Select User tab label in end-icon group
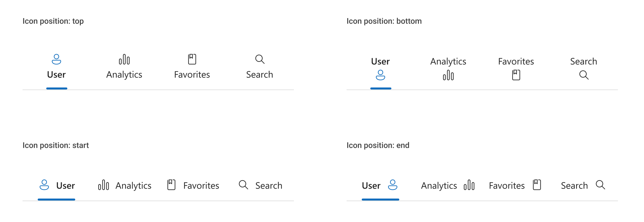This screenshot has height=222, width=644. pyautogui.click(x=371, y=186)
